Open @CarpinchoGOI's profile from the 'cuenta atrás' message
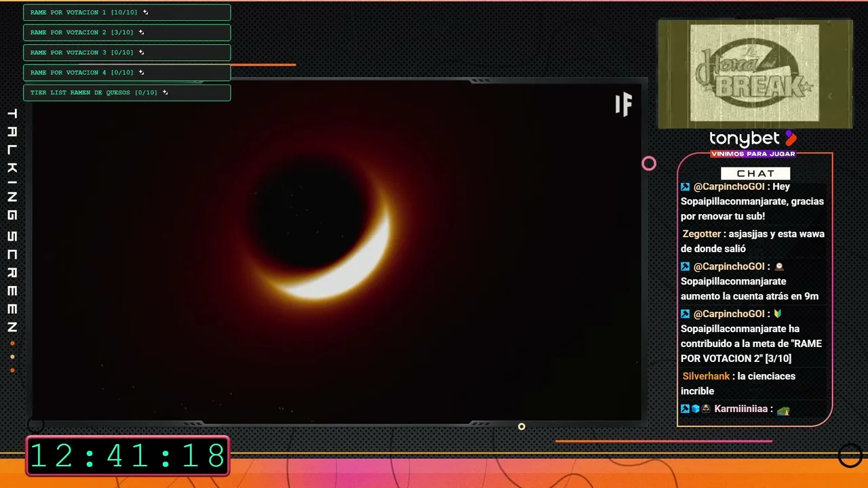 729,266
